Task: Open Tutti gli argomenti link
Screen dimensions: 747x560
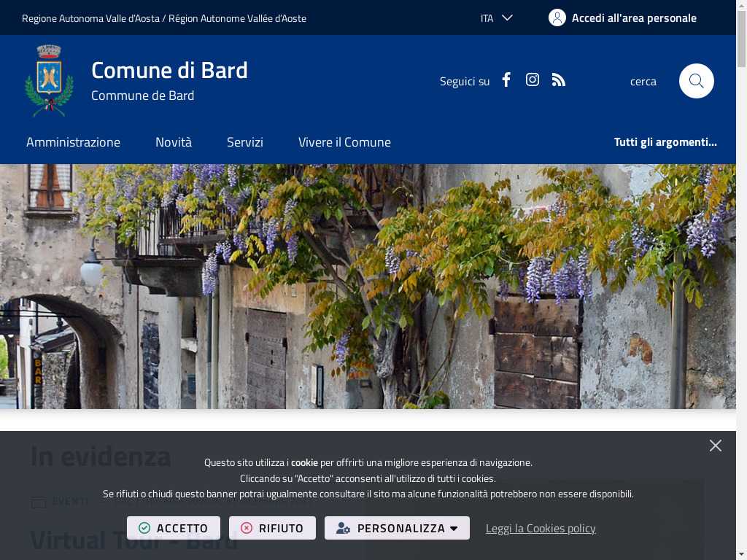Action: pos(665,142)
